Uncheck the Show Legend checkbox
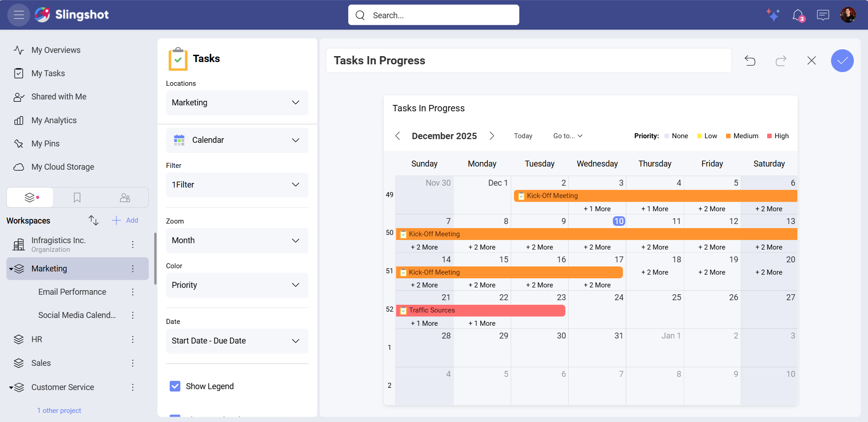Screen dimensions: 868x422 (175, 386)
